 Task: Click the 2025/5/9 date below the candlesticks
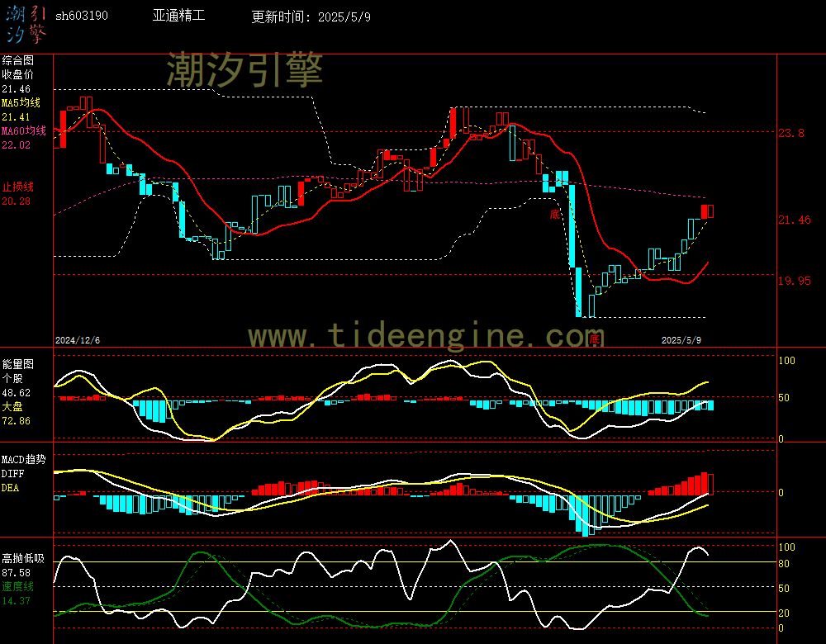click(681, 340)
